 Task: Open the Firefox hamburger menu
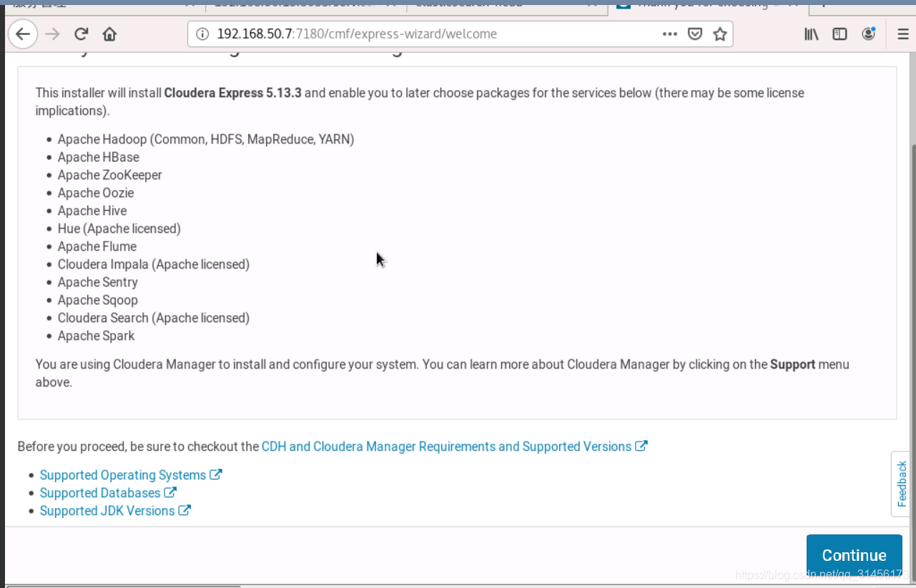click(902, 34)
